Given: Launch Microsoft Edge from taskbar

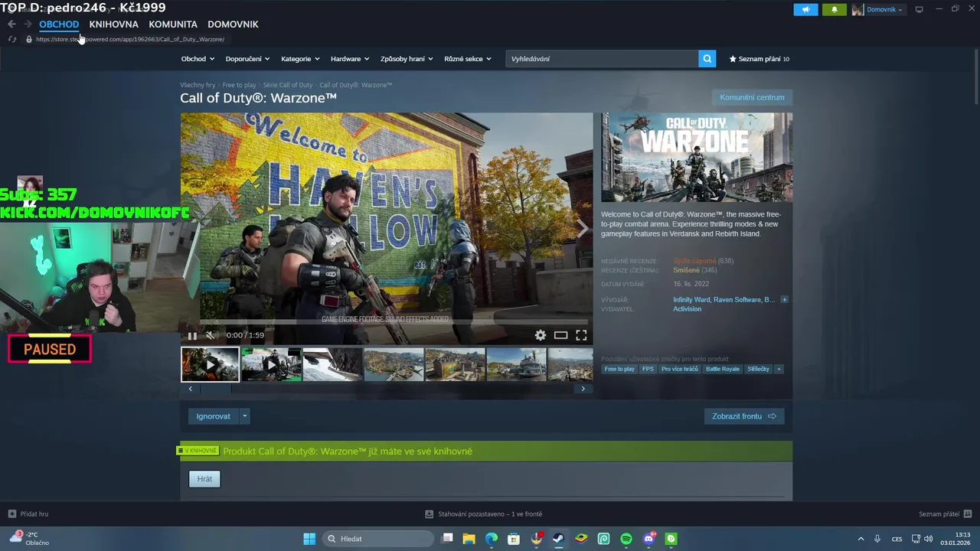Looking at the screenshot, I should coord(492,539).
